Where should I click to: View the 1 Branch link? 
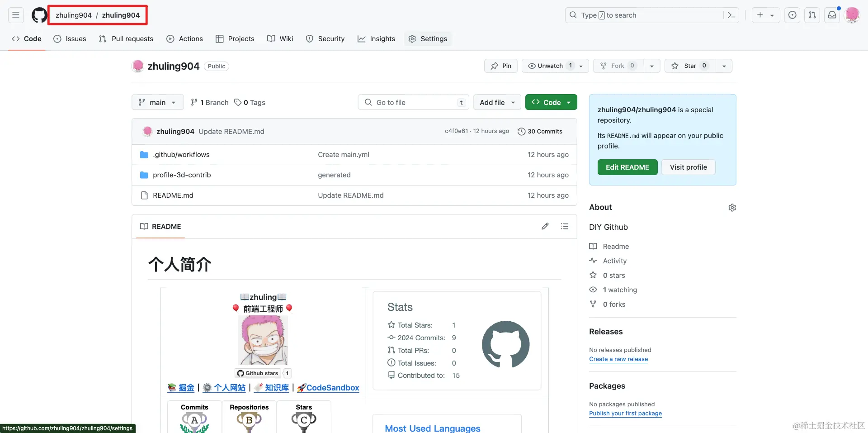pos(210,102)
